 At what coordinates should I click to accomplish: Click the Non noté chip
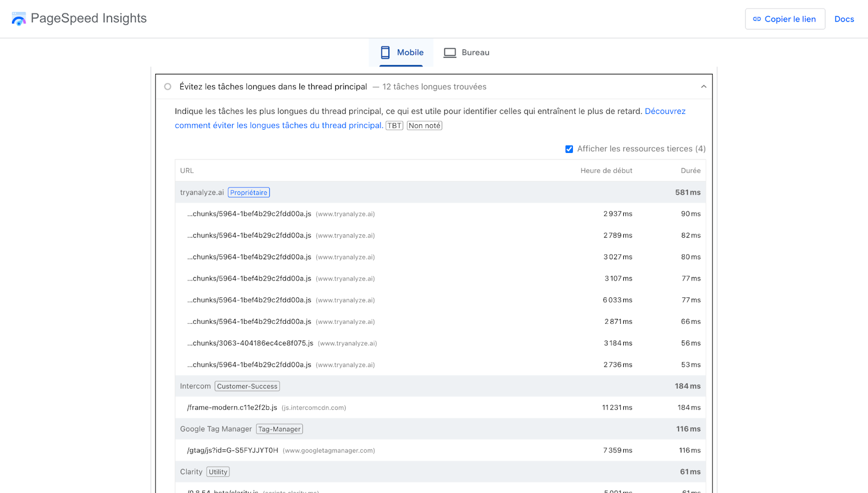(x=424, y=125)
